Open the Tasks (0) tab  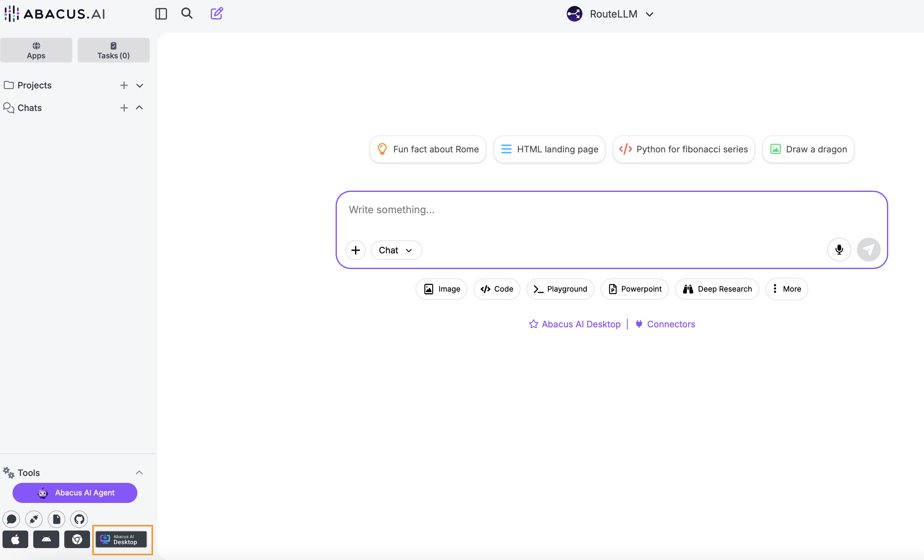(x=113, y=50)
